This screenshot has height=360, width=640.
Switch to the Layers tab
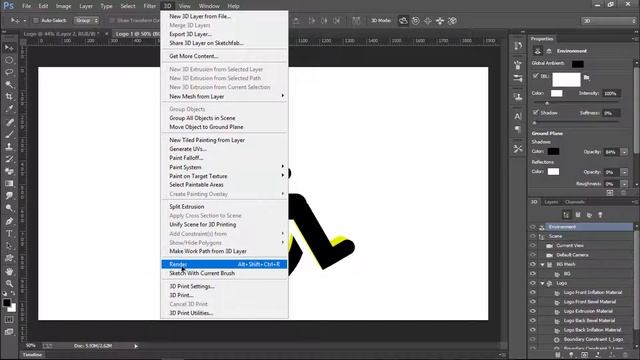pyautogui.click(x=551, y=202)
